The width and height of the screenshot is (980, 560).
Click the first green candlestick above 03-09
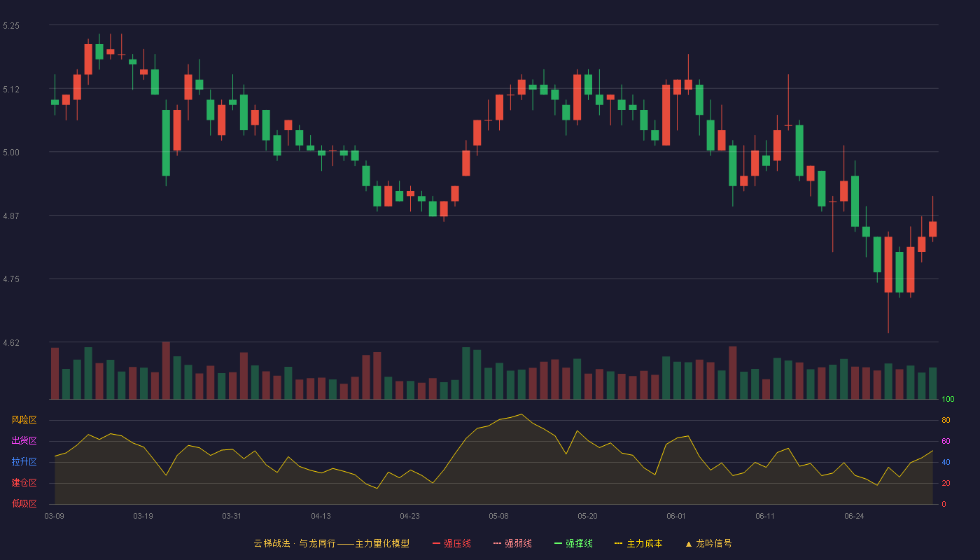[x=55, y=102]
